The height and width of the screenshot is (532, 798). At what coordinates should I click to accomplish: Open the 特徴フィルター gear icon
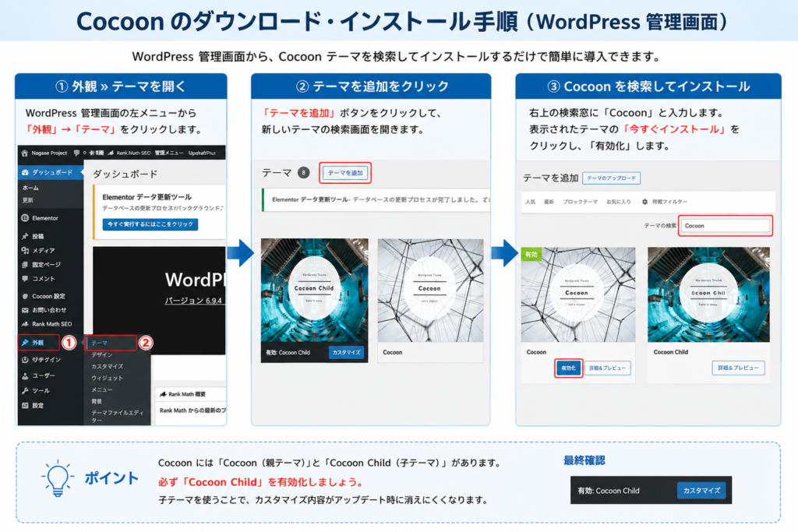[x=644, y=202]
